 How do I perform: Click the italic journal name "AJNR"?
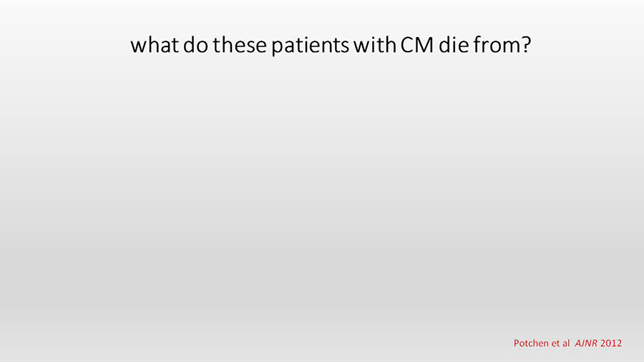pyautogui.click(x=586, y=343)
